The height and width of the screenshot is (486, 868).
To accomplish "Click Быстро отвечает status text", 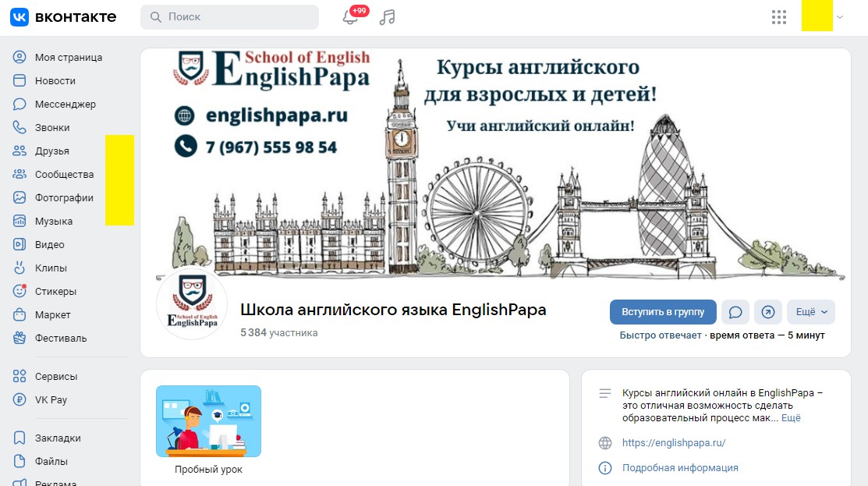I will click(x=661, y=335).
